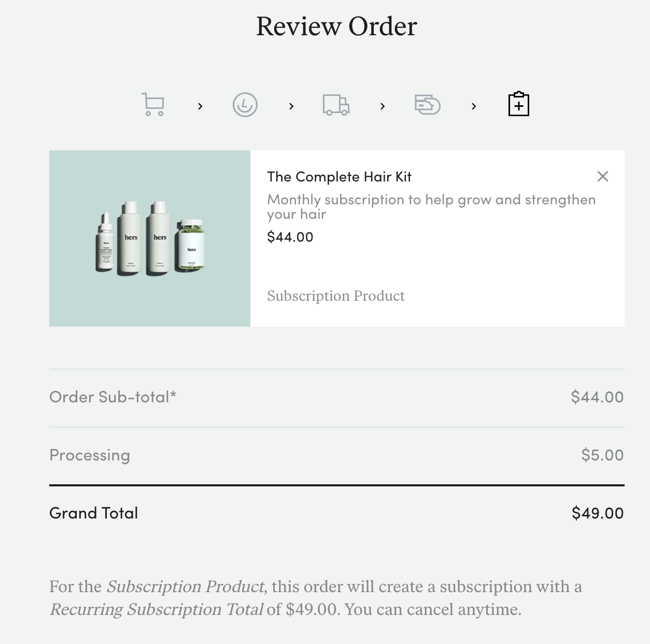Click the chevron before the clipboard icon
Screen dimensions: 650x644
tap(474, 106)
